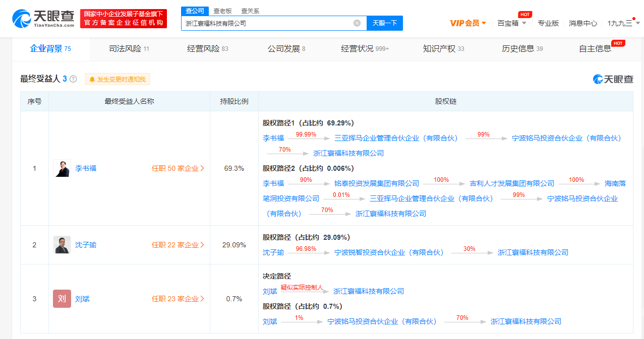644x339 pixels.
Task: Expand 任职 23 家企业 for 刘斌
Action: coord(178,299)
